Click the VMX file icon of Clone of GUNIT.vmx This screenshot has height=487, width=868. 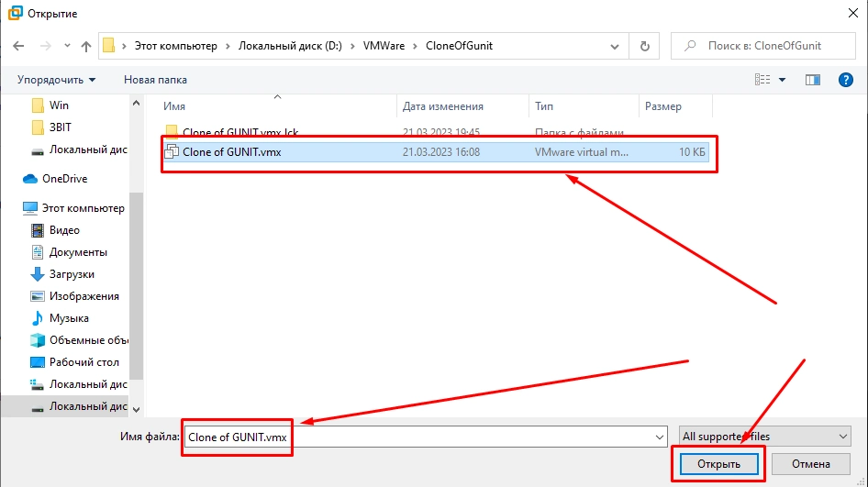coord(172,151)
